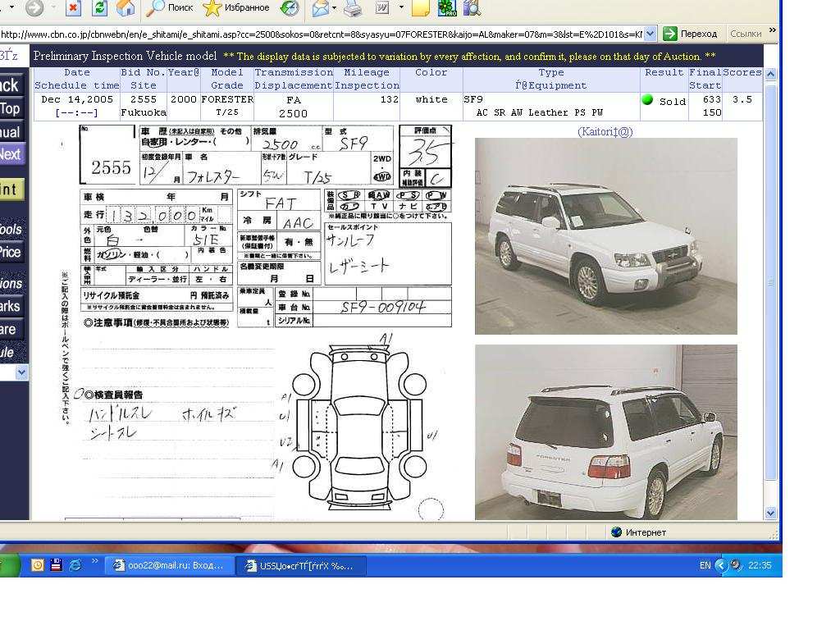Click the ICQ PRO flower icon
This screenshot has width=840, height=630.
pyautogui.click(x=447, y=7)
